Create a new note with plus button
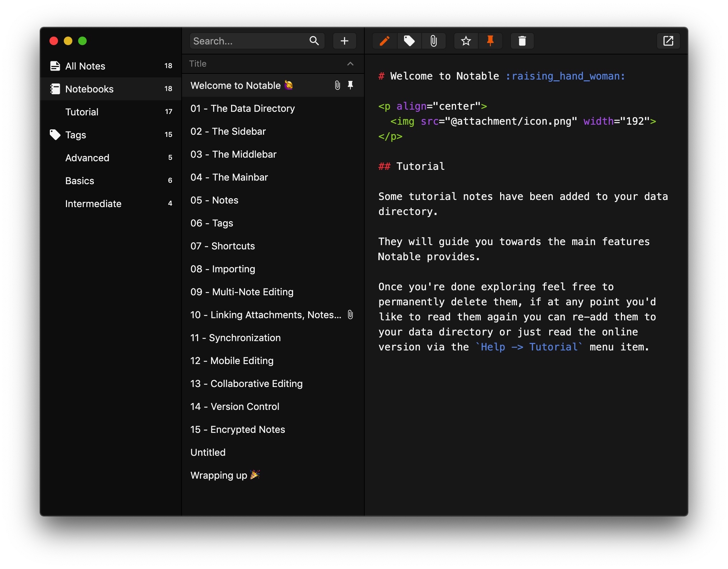728x569 pixels. [344, 41]
